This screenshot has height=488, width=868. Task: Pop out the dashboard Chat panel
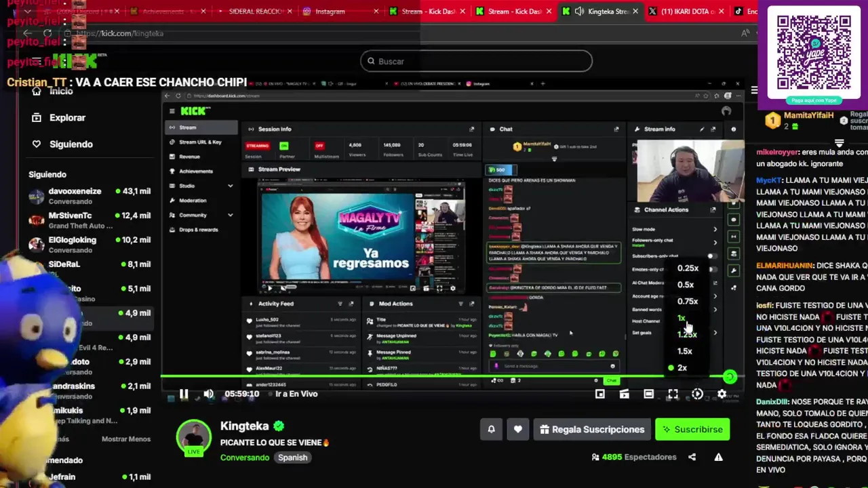point(616,129)
